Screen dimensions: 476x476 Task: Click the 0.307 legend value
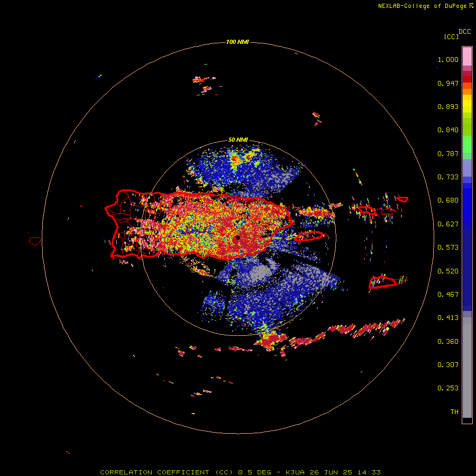click(448, 365)
